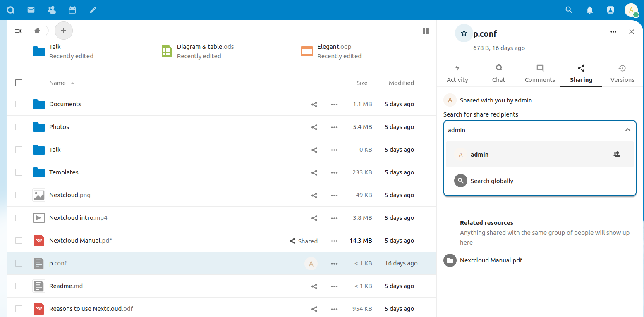Mark p.conf as favorite with star
644x317 pixels.
[464, 33]
